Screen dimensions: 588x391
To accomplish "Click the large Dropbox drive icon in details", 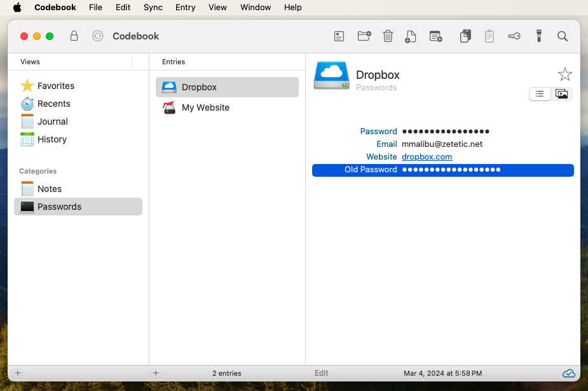I will pos(331,76).
